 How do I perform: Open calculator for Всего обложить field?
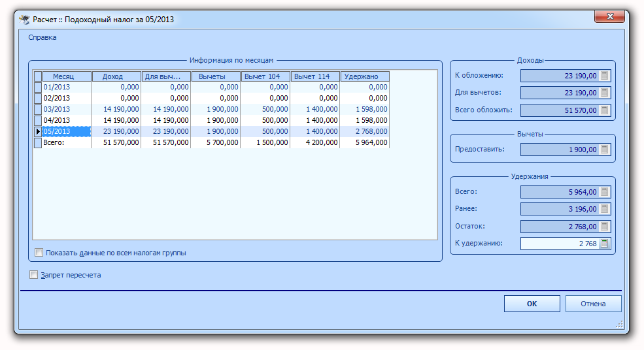(x=604, y=110)
